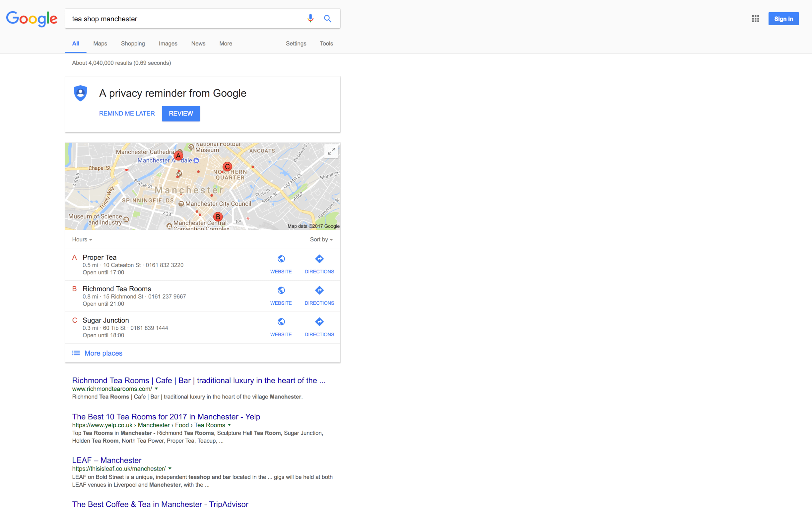Screen dimensions: 812x508
Task: Select the All results tab
Action: coord(76,44)
